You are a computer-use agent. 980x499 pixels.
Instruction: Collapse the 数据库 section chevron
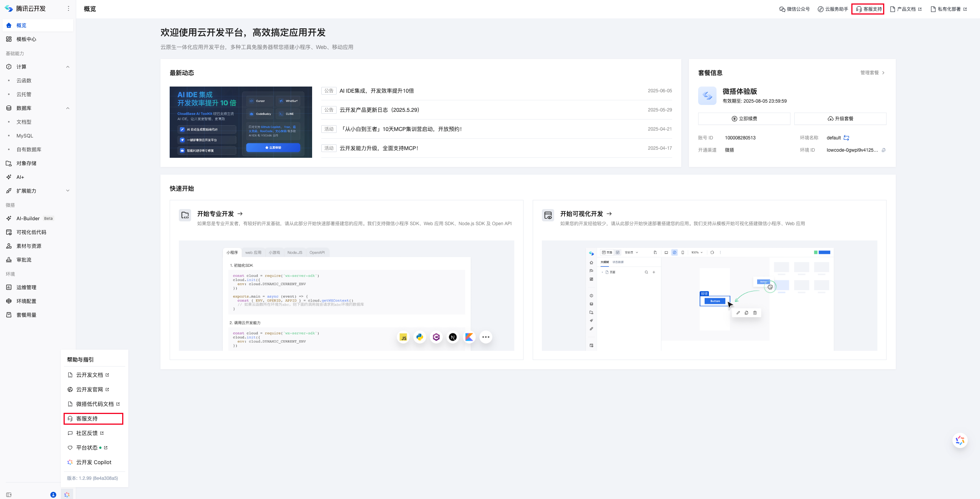[x=68, y=108]
